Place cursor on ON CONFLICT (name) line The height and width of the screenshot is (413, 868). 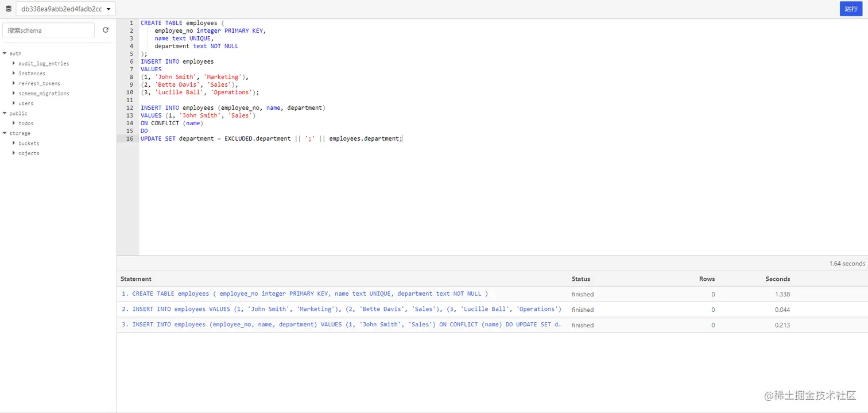pos(172,123)
